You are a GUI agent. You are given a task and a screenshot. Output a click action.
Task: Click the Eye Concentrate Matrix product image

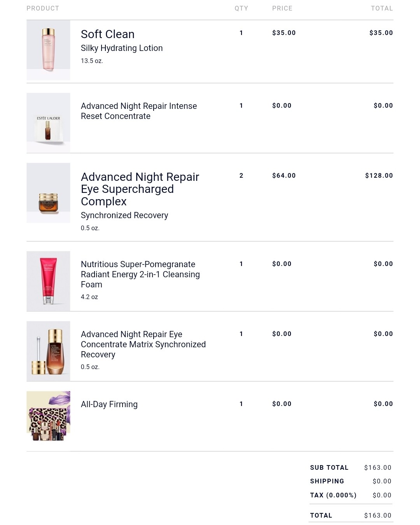[x=48, y=351]
